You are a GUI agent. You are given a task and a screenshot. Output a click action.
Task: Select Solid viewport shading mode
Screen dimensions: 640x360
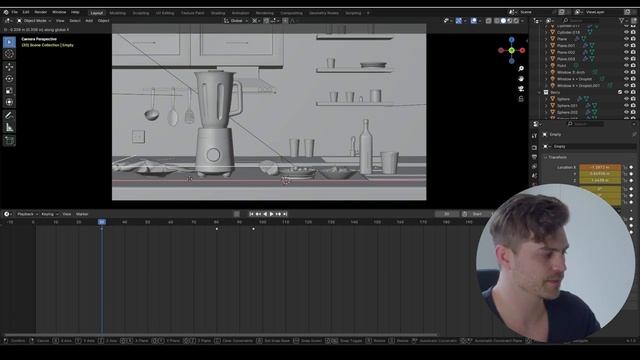point(503,20)
